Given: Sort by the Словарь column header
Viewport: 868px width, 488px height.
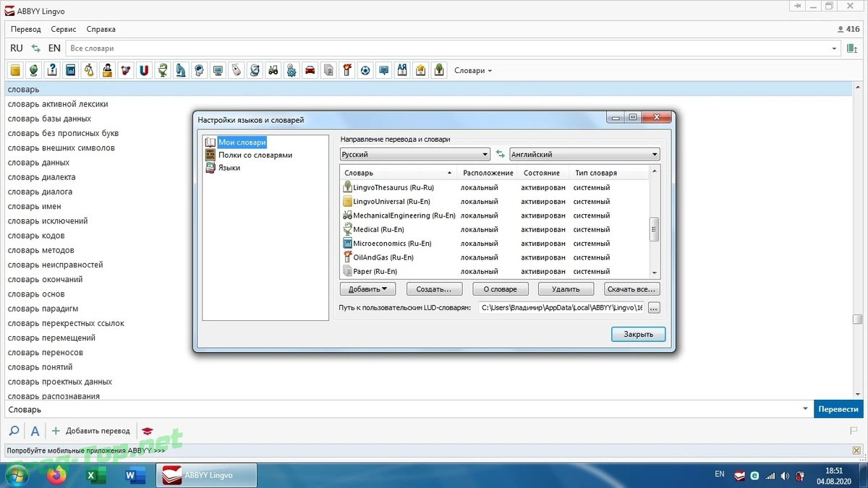Looking at the screenshot, I should (399, 173).
